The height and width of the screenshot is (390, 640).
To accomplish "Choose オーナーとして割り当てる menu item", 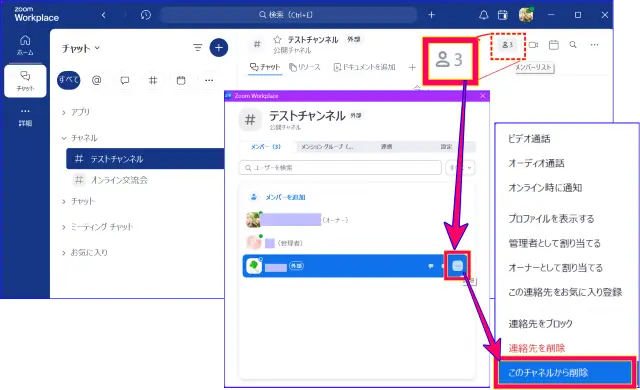I will point(555,268).
